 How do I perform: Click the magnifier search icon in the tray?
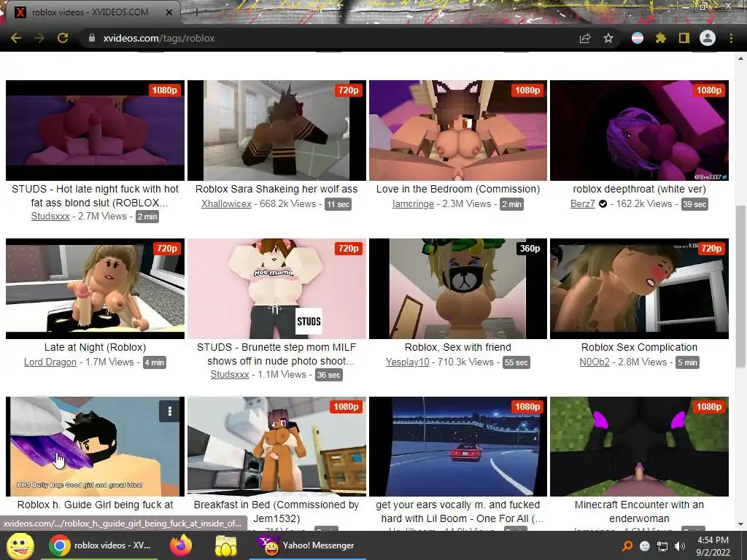click(x=628, y=545)
